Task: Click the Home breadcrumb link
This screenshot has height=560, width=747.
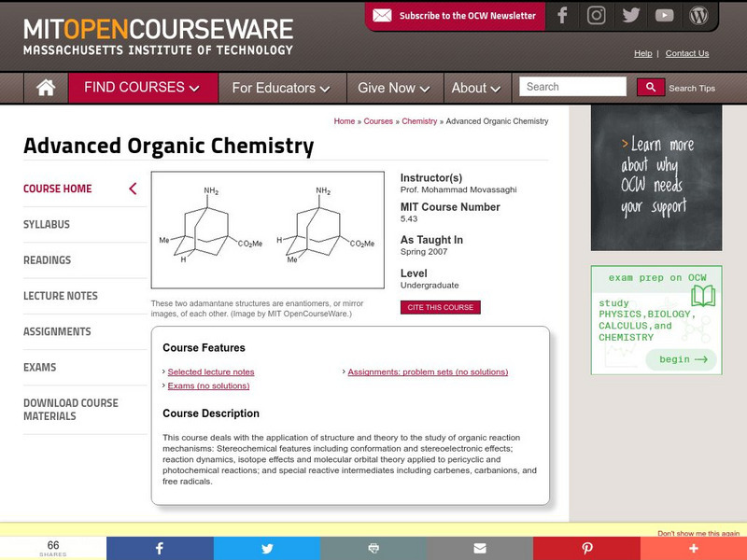Action: coord(344,121)
